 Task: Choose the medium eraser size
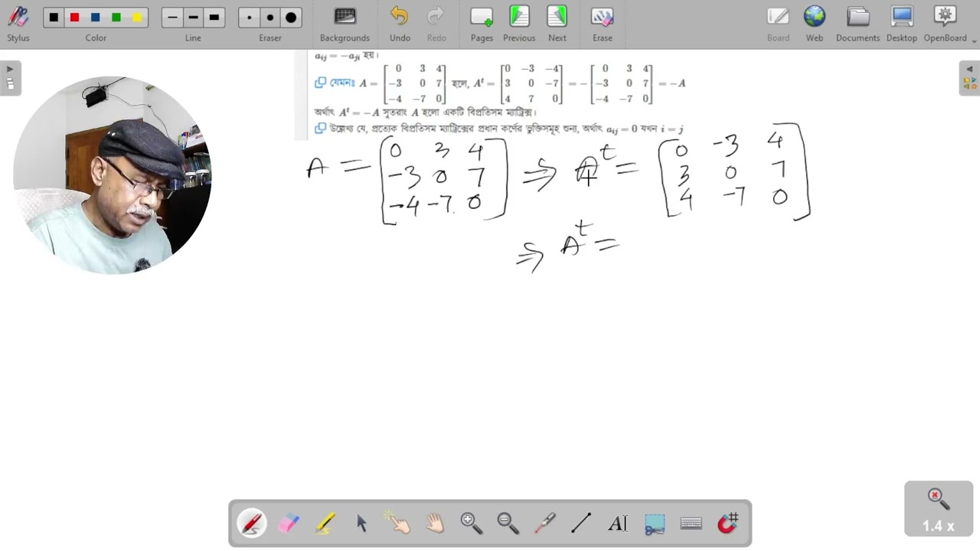[270, 18]
